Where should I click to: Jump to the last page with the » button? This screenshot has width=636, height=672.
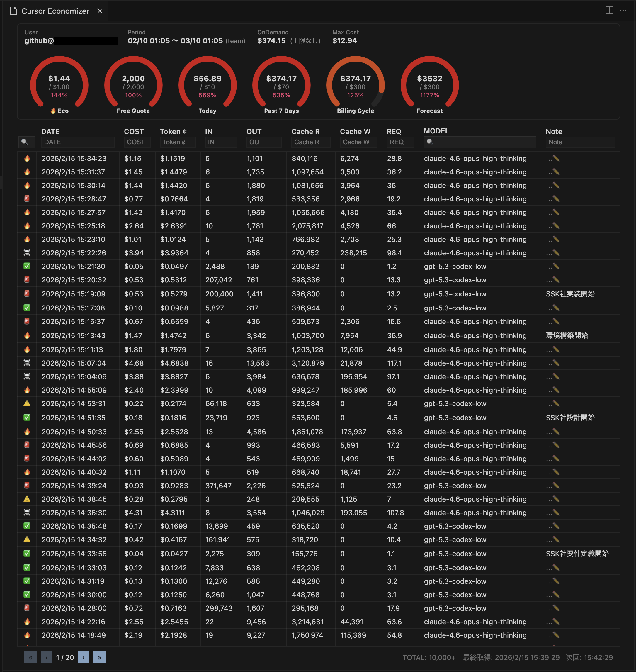(x=99, y=657)
